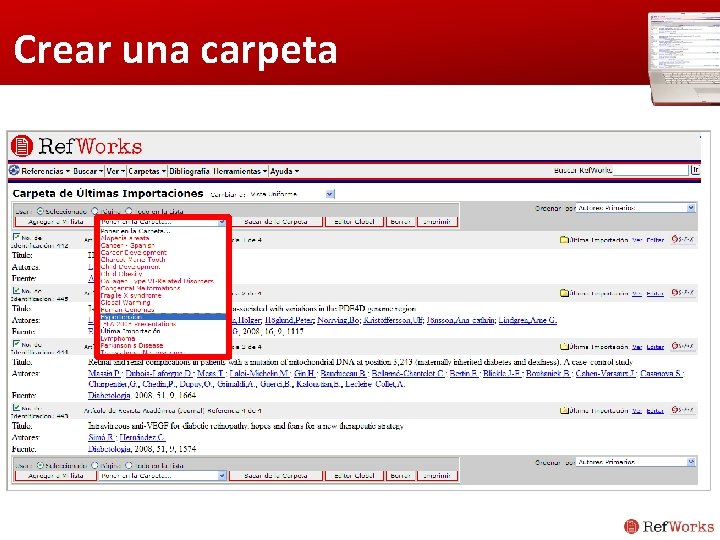Click the bottom Agregar a Mi lista button

tap(56, 476)
